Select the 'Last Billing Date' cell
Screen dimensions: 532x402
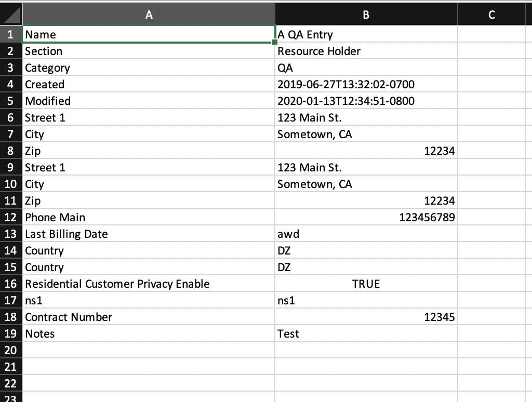[149, 234]
